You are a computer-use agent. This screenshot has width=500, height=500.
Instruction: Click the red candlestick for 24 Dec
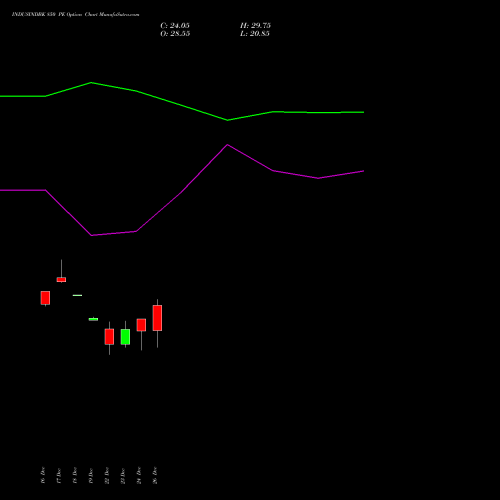tap(141, 325)
